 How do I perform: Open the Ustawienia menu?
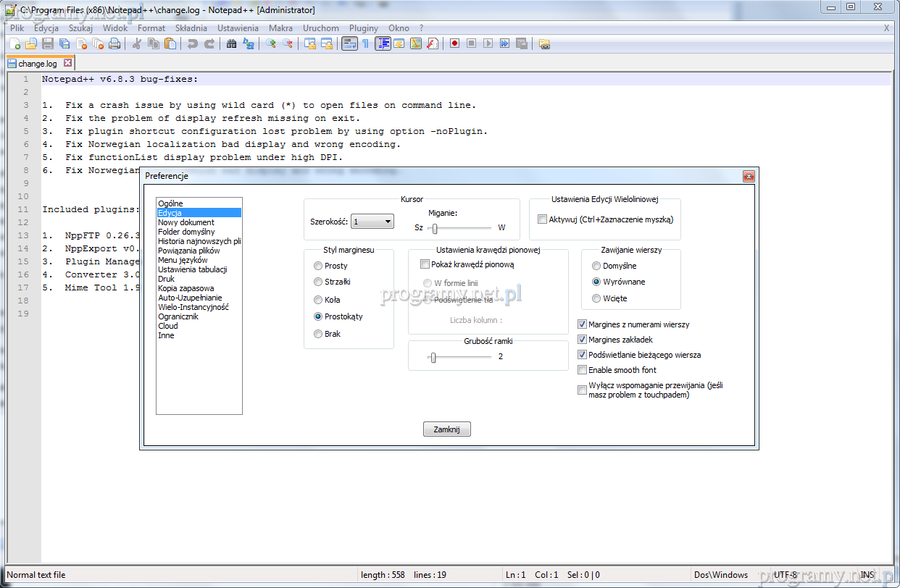tap(237, 28)
